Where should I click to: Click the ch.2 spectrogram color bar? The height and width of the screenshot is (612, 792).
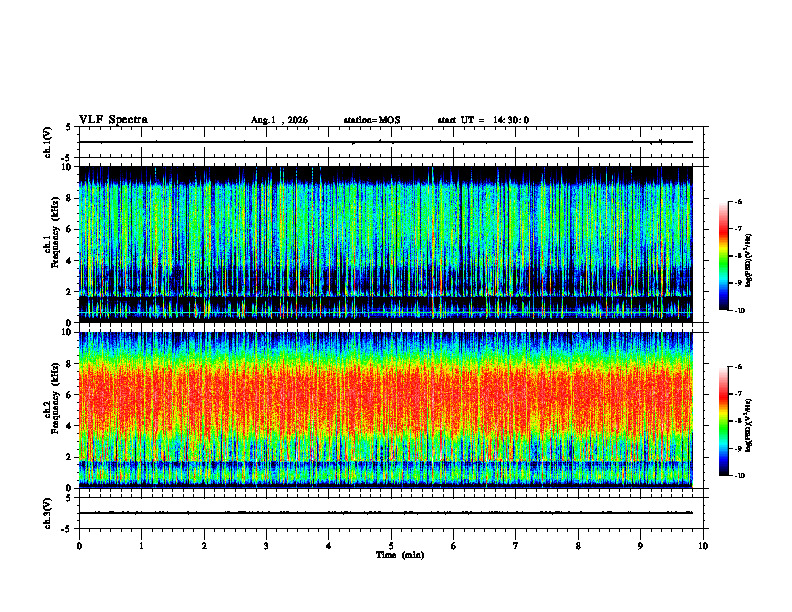click(724, 421)
